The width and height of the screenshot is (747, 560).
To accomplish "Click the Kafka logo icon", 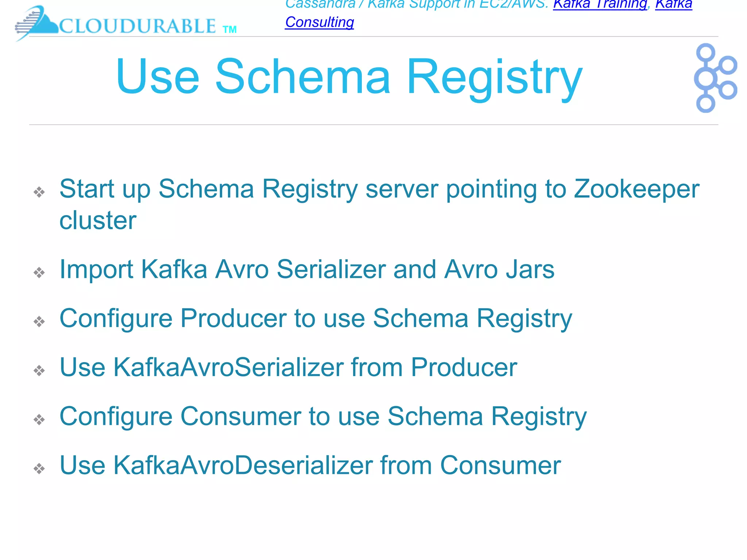I will pyautogui.click(x=715, y=78).
